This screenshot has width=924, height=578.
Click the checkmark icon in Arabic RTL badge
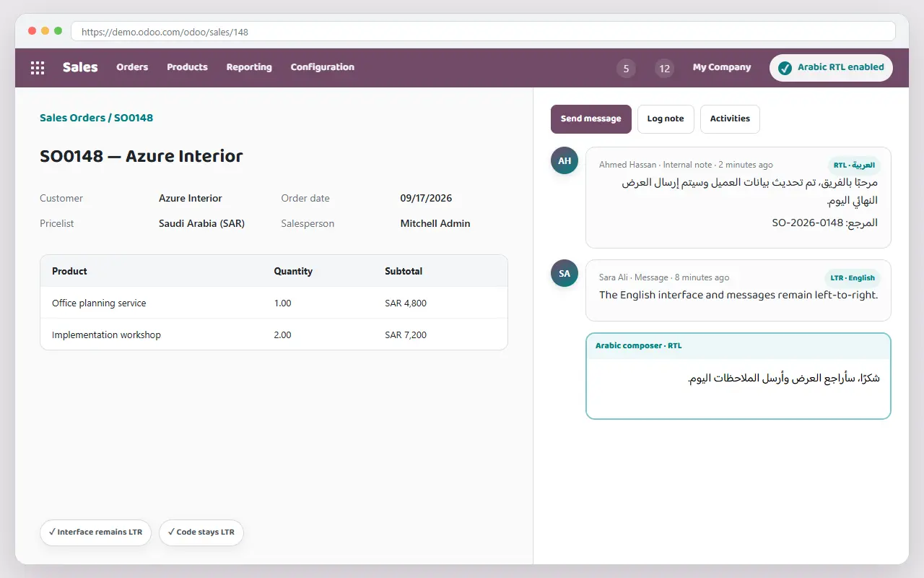(x=785, y=68)
